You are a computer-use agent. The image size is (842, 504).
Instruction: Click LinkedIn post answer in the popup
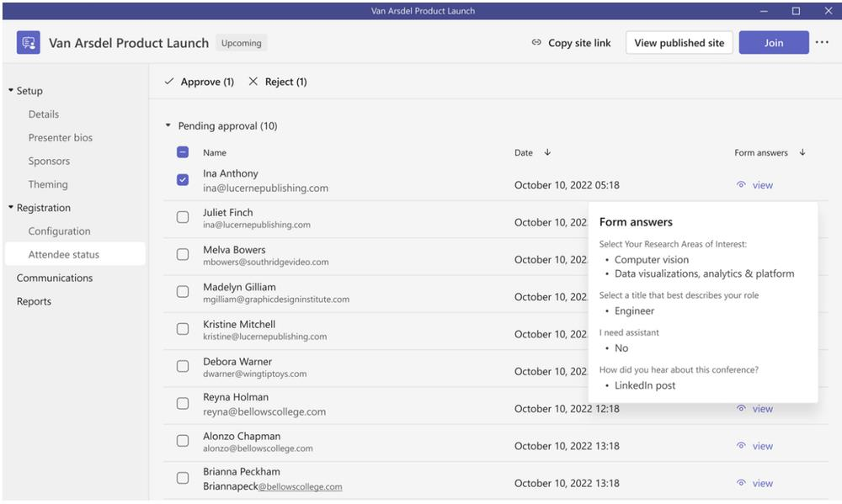pos(645,385)
